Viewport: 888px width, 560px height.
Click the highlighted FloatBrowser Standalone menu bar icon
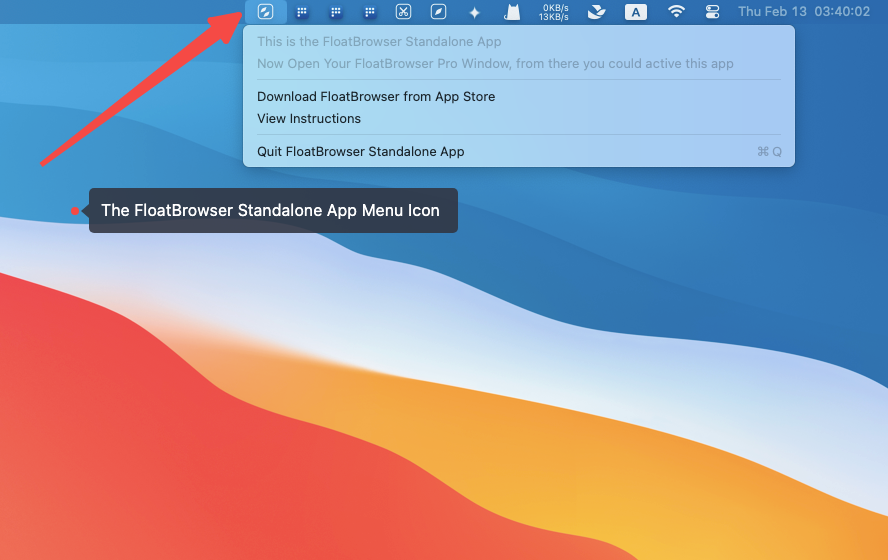265,11
